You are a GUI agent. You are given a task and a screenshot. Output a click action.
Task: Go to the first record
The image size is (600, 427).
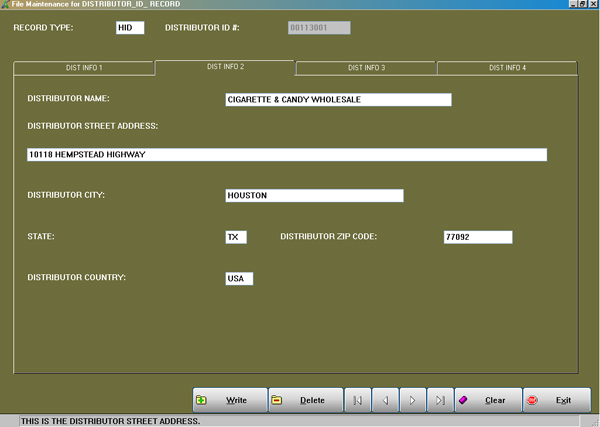pos(358,400)
